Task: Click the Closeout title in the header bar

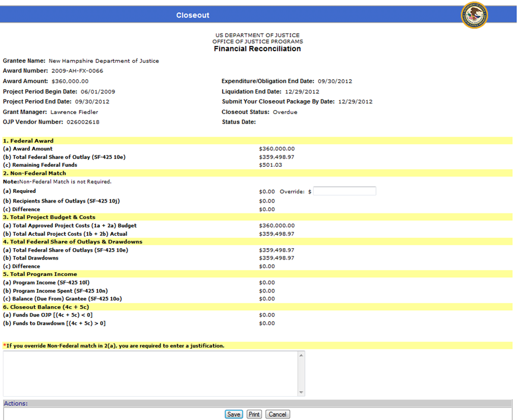Action: coord(192,15)
